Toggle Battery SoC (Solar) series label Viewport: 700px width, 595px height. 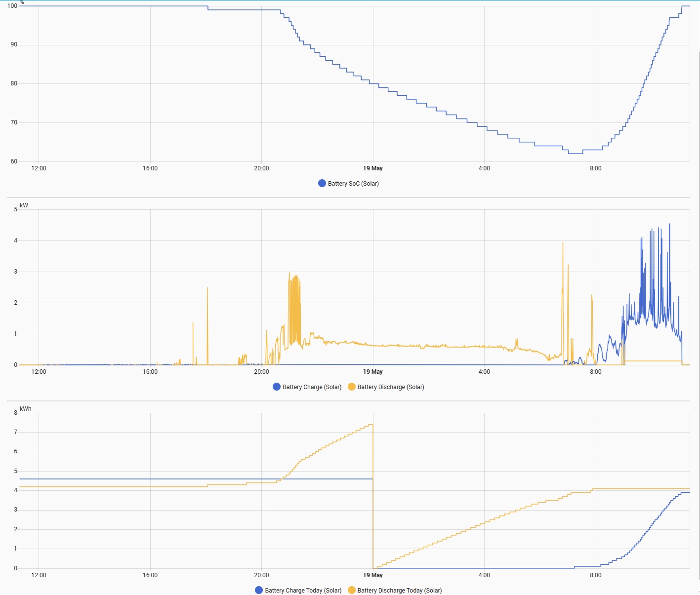(x=353, y=184)
